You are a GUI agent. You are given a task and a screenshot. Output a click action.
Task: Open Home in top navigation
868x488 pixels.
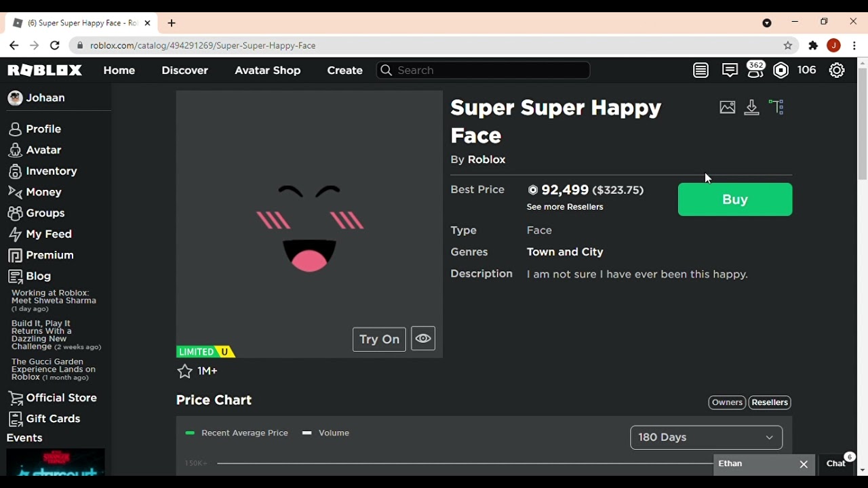(x=119, y=70)
